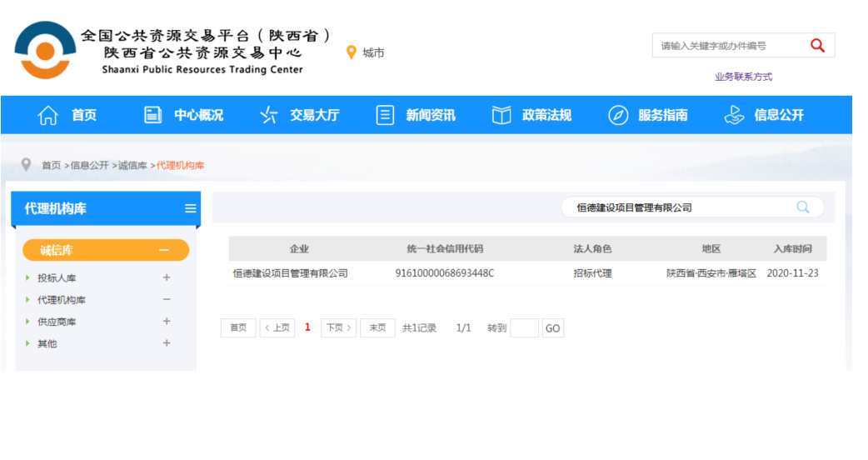Open the 业务联系方式 link

[743, 77]
